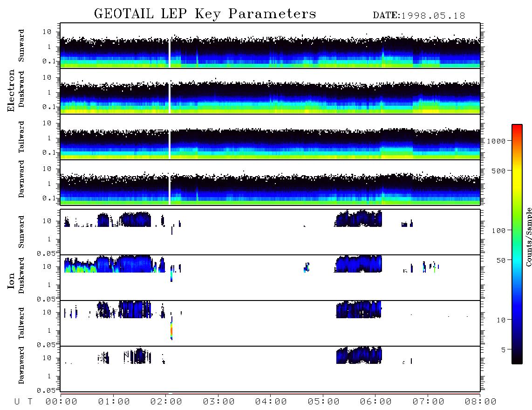Image resolution: width=532 pixels, height=410 pixels.
Task: Select the Electron "Duskward" panel label
Action: (x=21, y=89)
